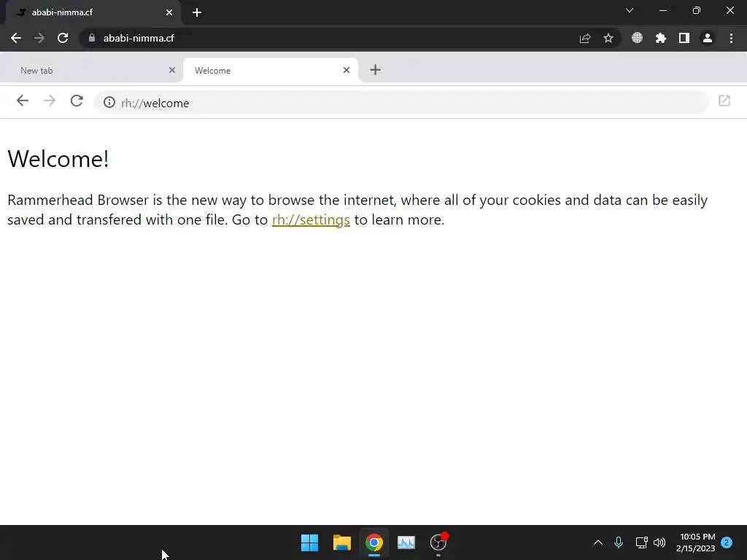This screenshot has width=747, height=560.
Task: Open the monitor graph app in taskbar
Action: [406, 542]
